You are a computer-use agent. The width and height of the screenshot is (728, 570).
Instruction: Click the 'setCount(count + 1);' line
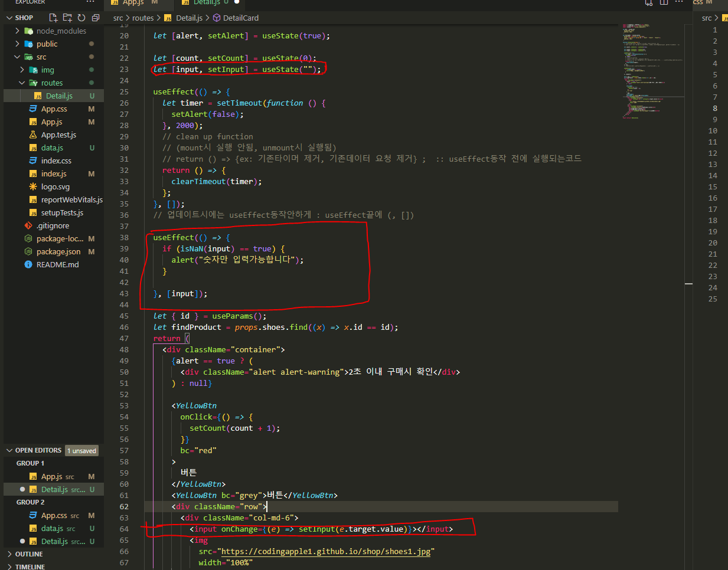235,428
